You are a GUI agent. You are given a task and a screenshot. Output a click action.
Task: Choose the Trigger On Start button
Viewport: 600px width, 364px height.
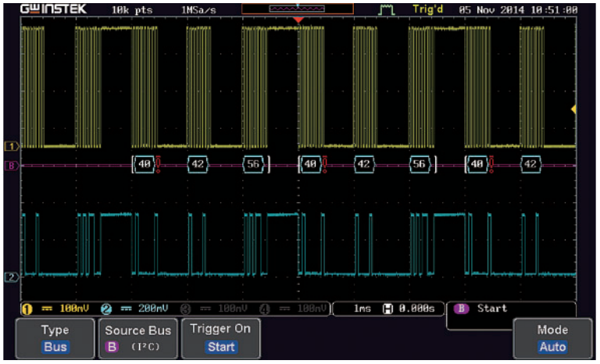(x=221, y=338)
